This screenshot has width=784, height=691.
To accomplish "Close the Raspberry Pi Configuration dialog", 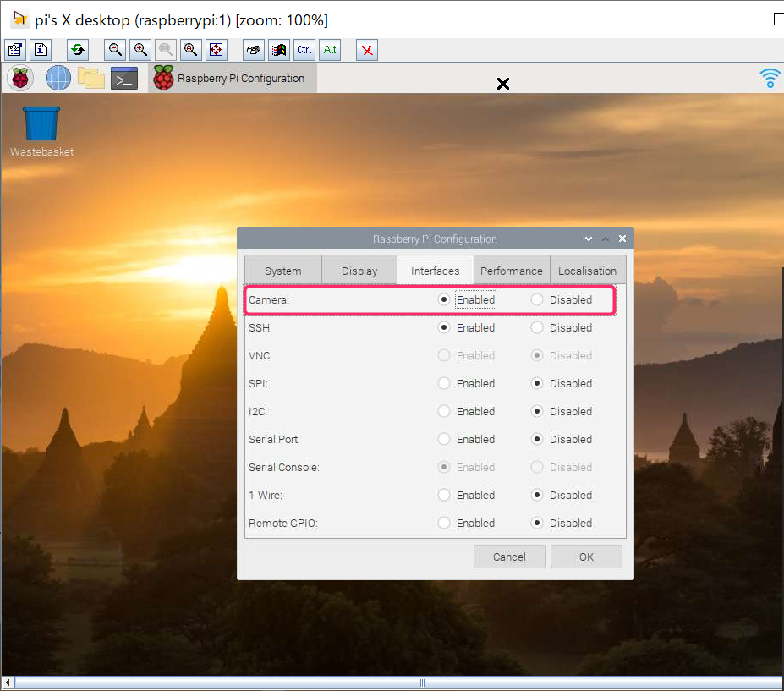I will pyautogui.click(x=622, y=239).
